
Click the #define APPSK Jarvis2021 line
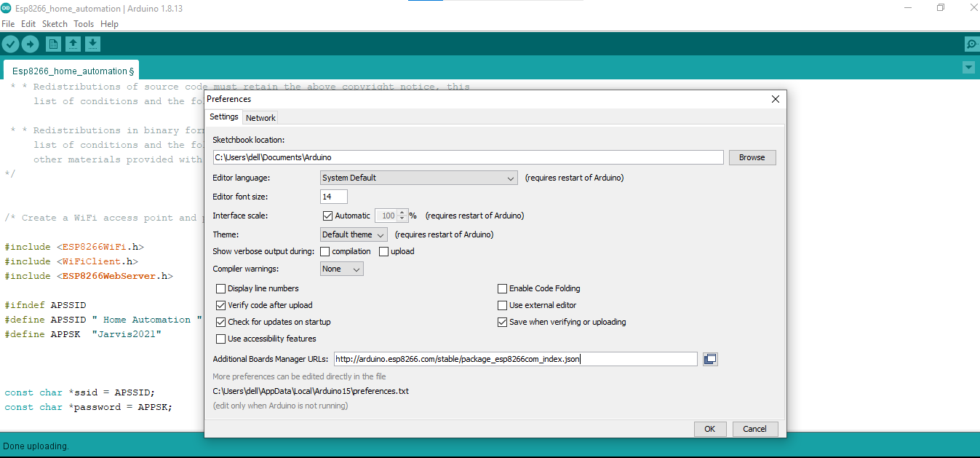83,334
